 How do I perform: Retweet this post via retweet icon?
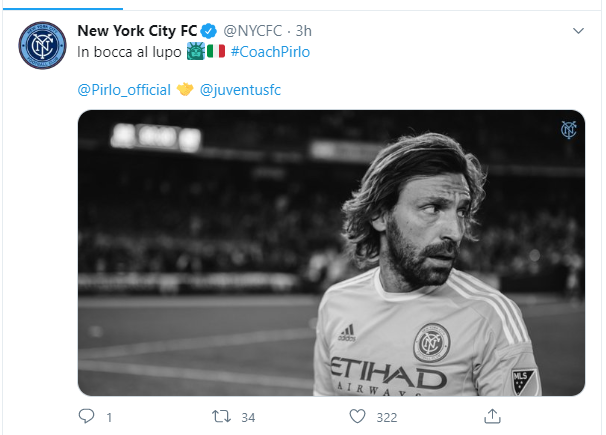point(221,416)
